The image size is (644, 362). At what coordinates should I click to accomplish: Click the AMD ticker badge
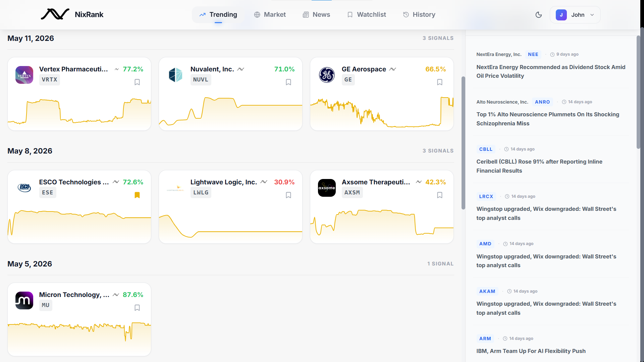tap(485, 244)
